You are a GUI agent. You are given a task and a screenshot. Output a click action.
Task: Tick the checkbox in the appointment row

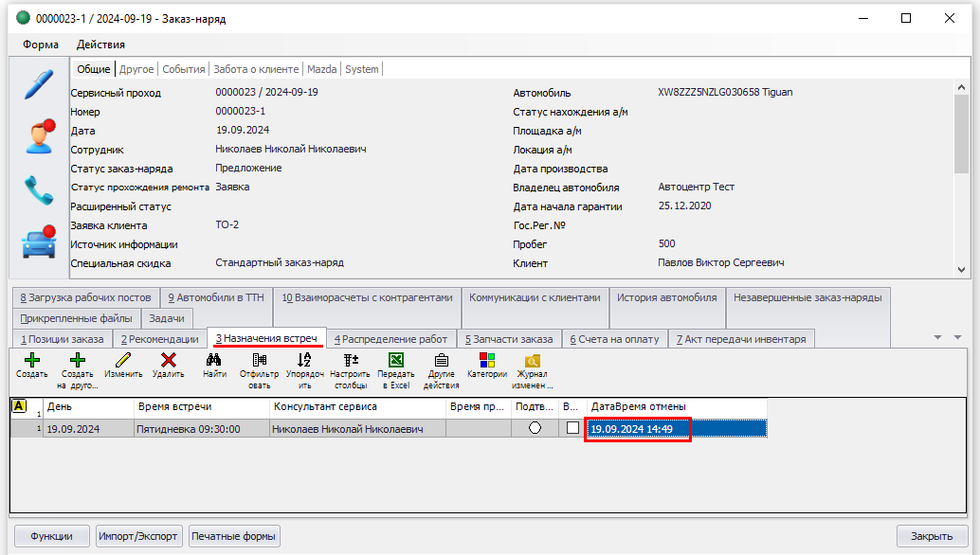point(572,428)
